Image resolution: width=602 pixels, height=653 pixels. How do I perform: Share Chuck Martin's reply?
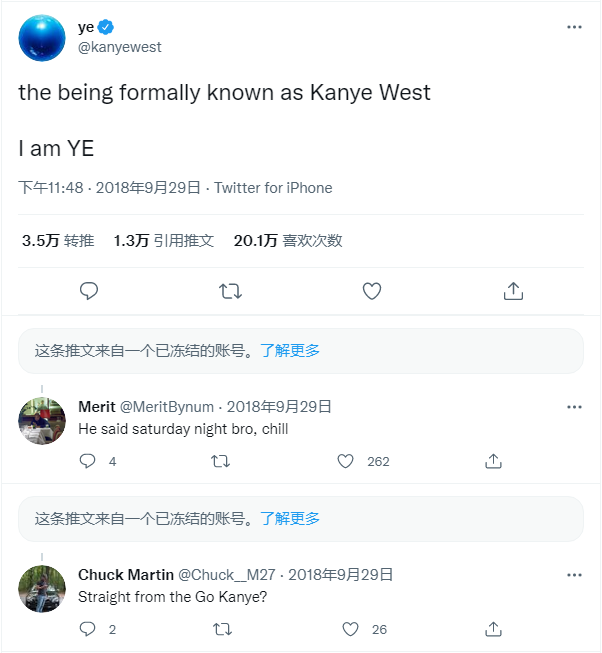tap(493, 629)
